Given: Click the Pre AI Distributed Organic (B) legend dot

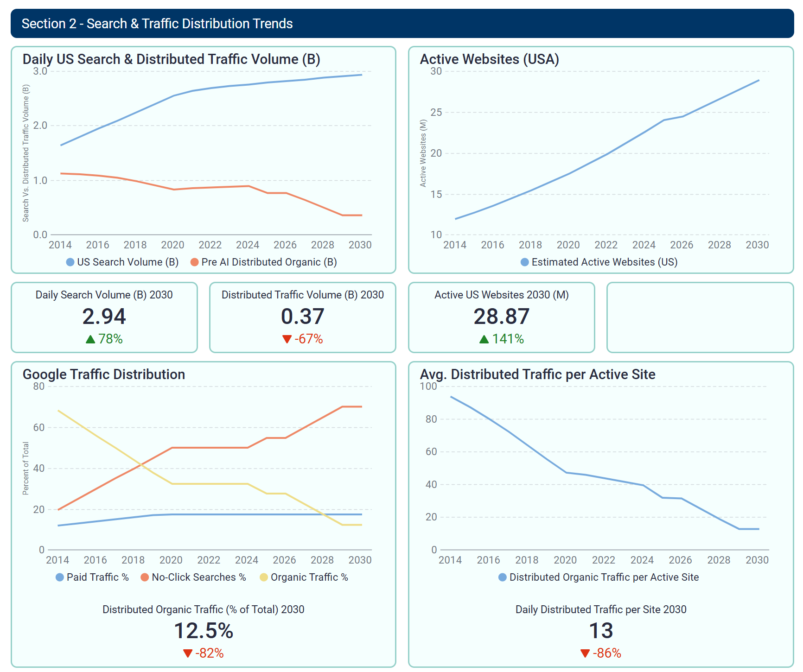Looking at the screenshot, I should (x=195, y=262).
